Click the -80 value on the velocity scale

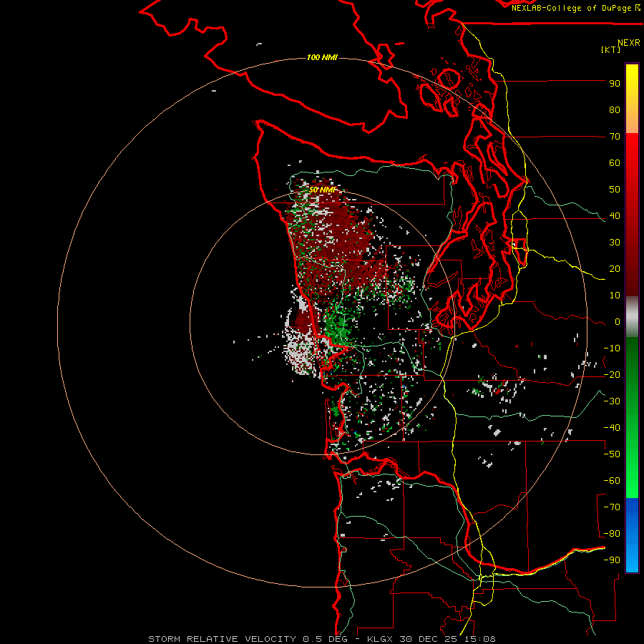(612, 534)
